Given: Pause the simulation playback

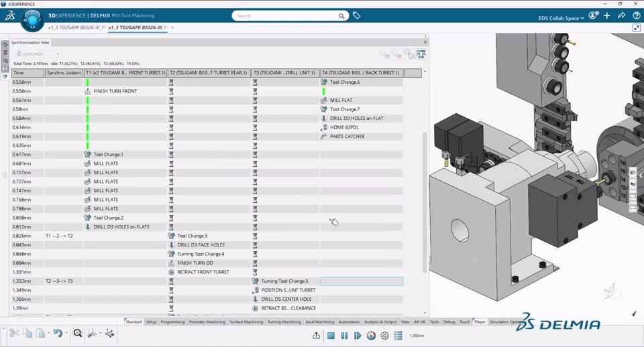Looking at the screenshot, I should 344,336.
